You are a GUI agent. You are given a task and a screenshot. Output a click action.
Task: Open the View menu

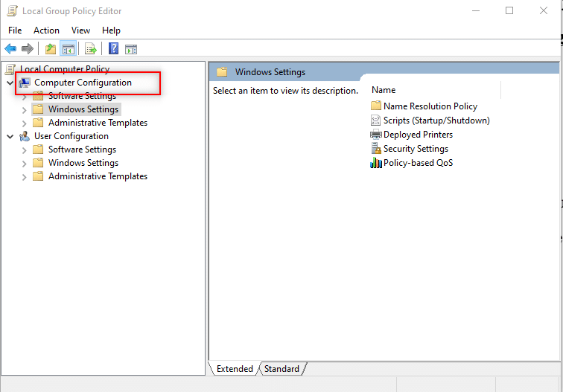pos(80,30)
